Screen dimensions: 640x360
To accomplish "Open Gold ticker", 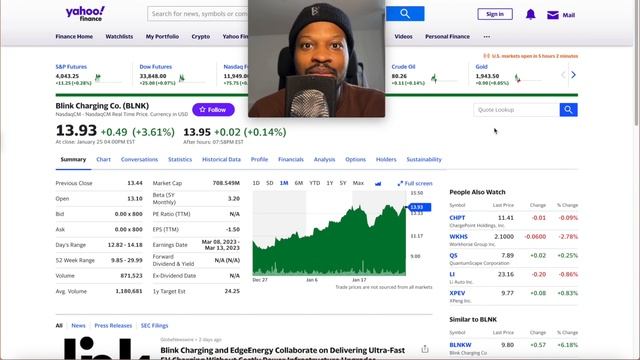I will [x=481, y=67].
